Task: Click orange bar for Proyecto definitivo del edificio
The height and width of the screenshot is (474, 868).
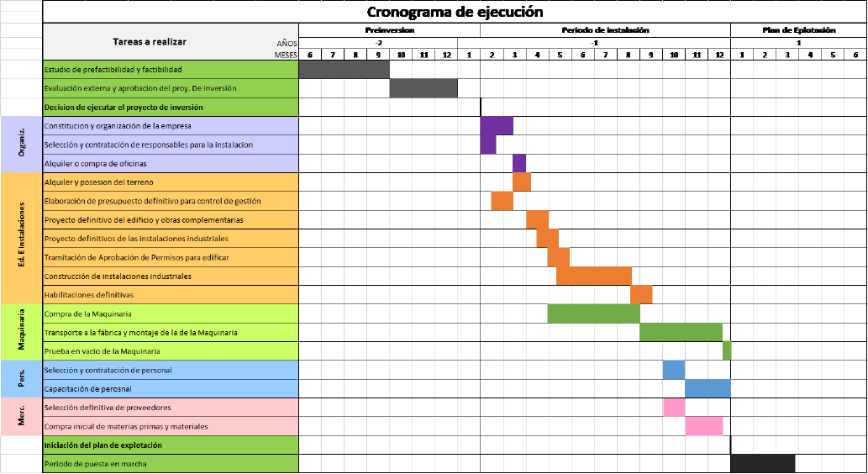Action: 538,220
